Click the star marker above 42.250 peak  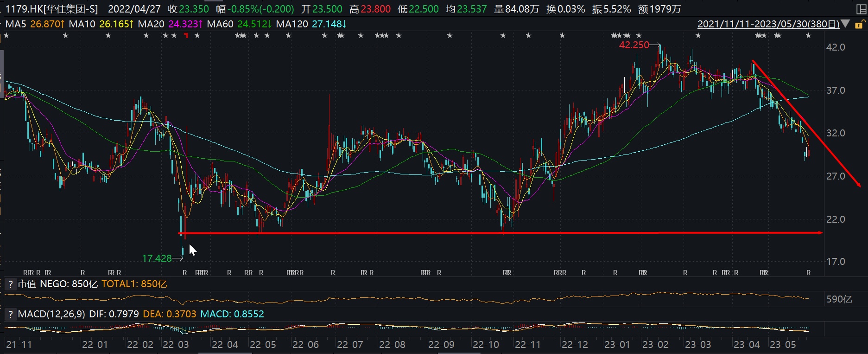pos(639,36)
